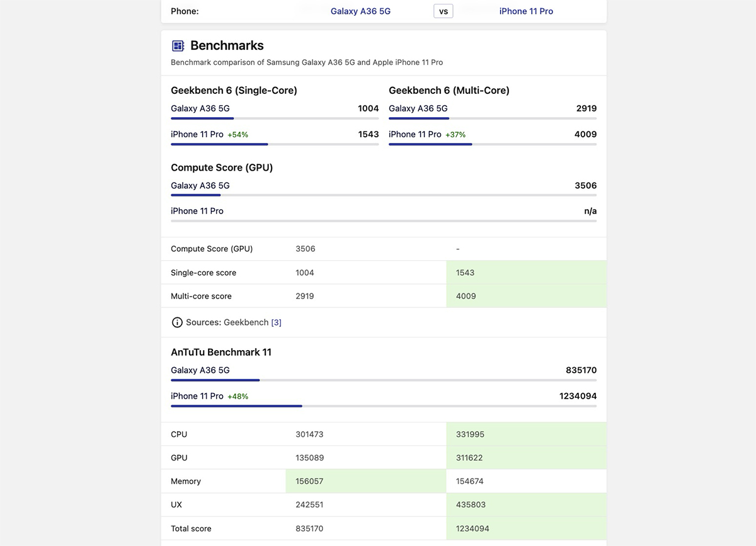The height and width of the screenshot is (546, 756).
Task: Click the Benchmarks chip icon
Action: [178, 45]
